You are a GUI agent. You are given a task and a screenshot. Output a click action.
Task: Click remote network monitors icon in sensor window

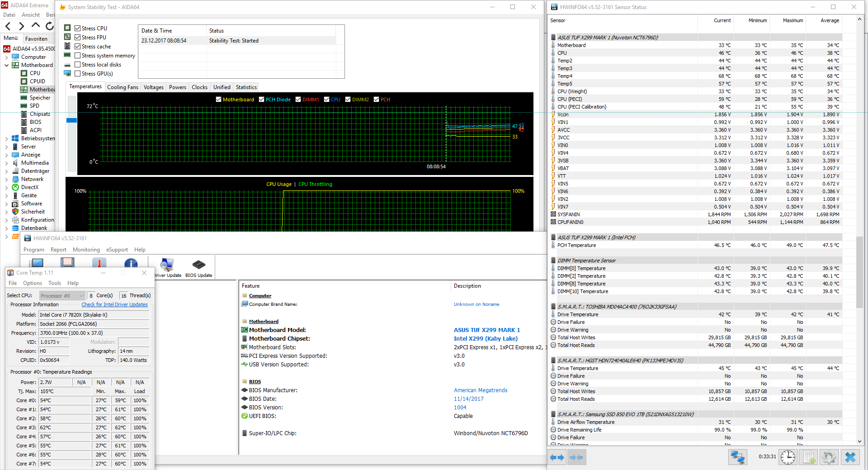pyautogui.click(x=738, y=457)
